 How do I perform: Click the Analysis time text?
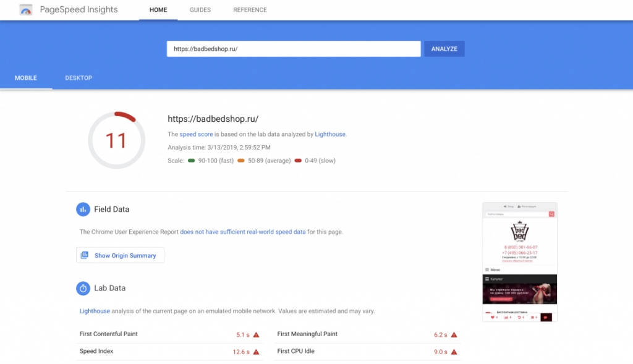coord(219,148)
